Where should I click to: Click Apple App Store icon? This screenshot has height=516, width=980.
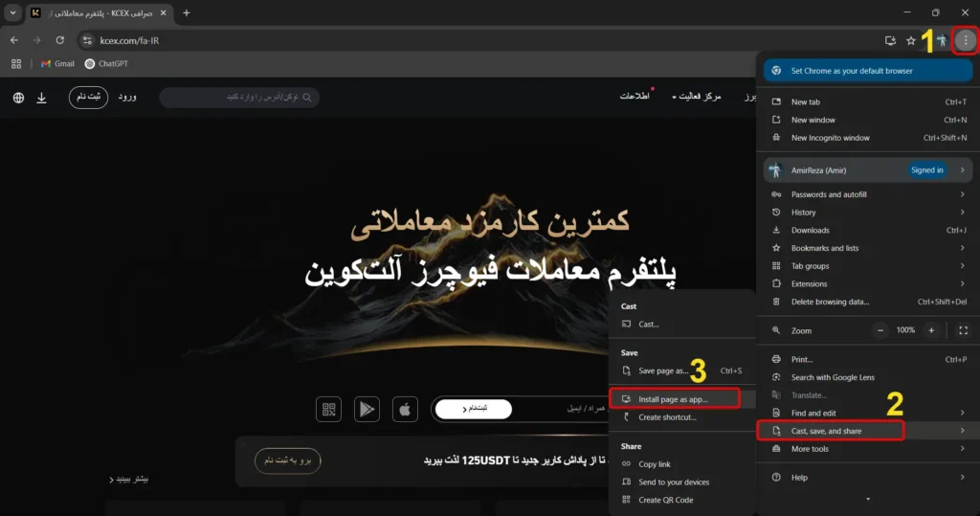(x=405, y=409)
